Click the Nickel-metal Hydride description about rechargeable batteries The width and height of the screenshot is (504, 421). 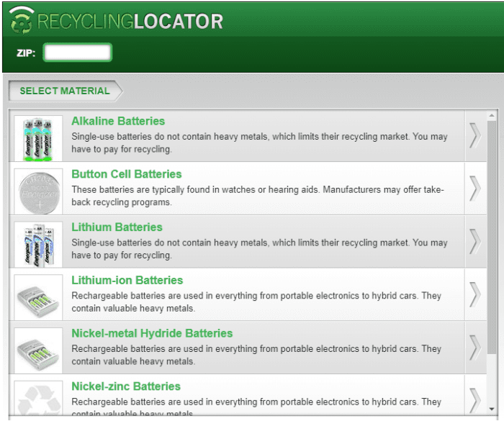(256, 355)
